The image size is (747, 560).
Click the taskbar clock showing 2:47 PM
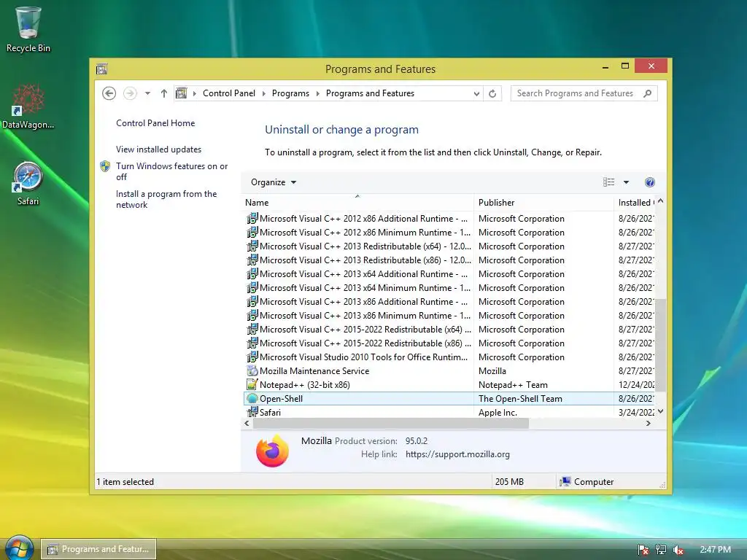tap(715, 550)
